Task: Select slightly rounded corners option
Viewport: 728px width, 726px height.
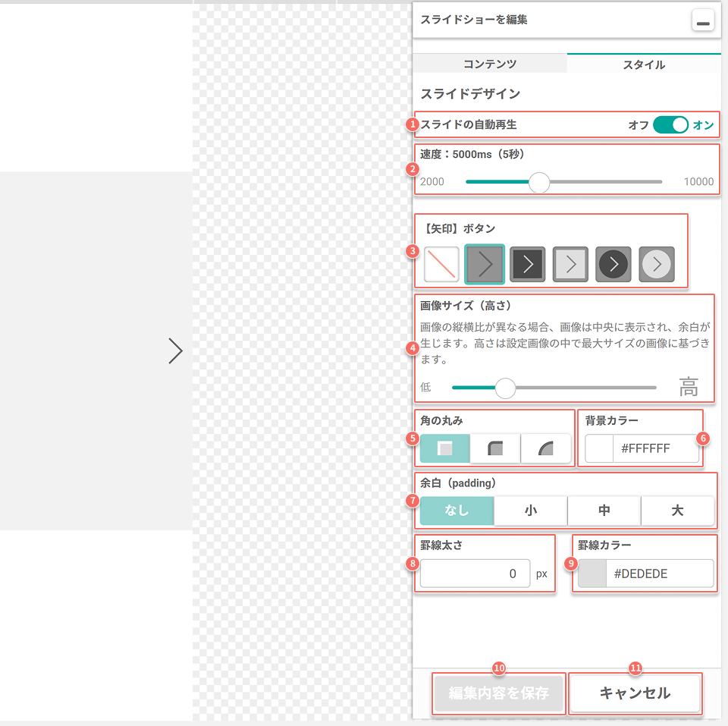Action: (x=495, y=448)
